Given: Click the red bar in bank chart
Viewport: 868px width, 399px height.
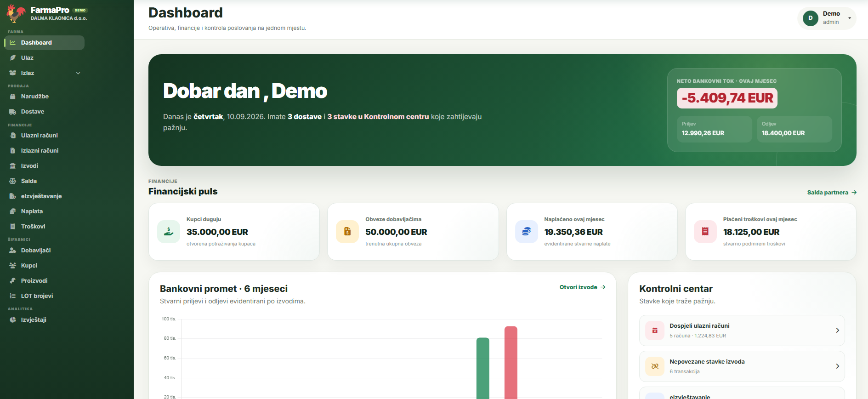Looking at the screenshot, I should (x=511, y=363).
